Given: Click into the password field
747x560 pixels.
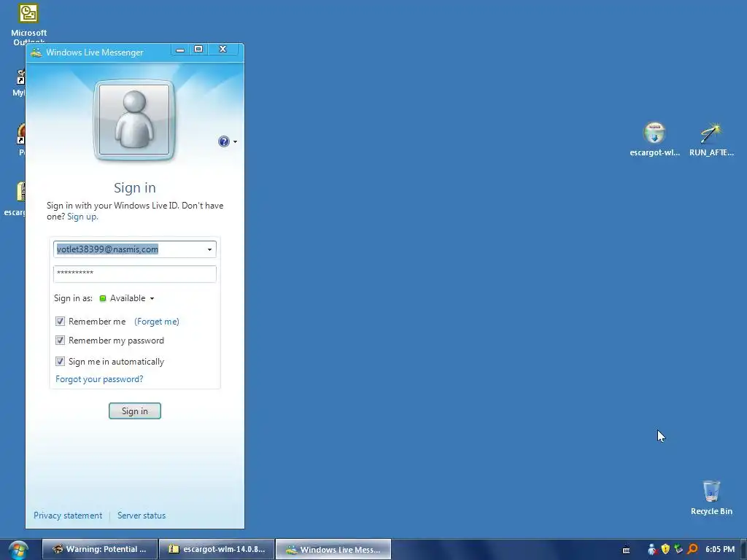Looking at the screenshot, I should click(135, 274).
